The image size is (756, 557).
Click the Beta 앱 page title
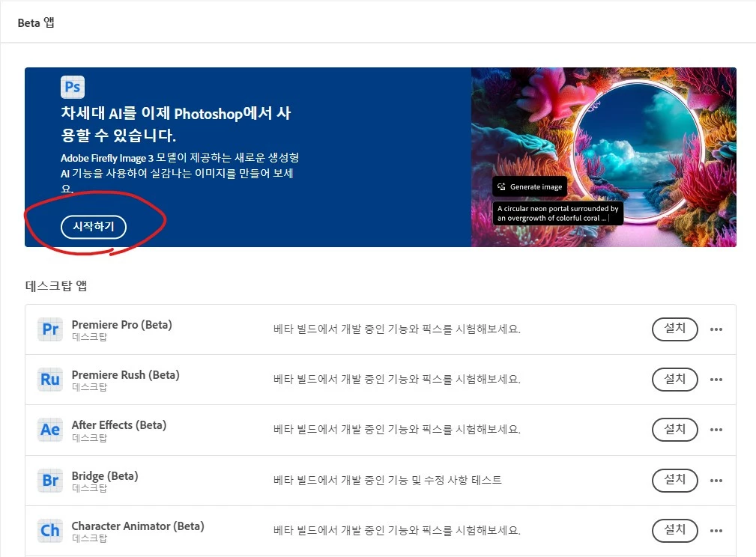[x=36, y=22]
